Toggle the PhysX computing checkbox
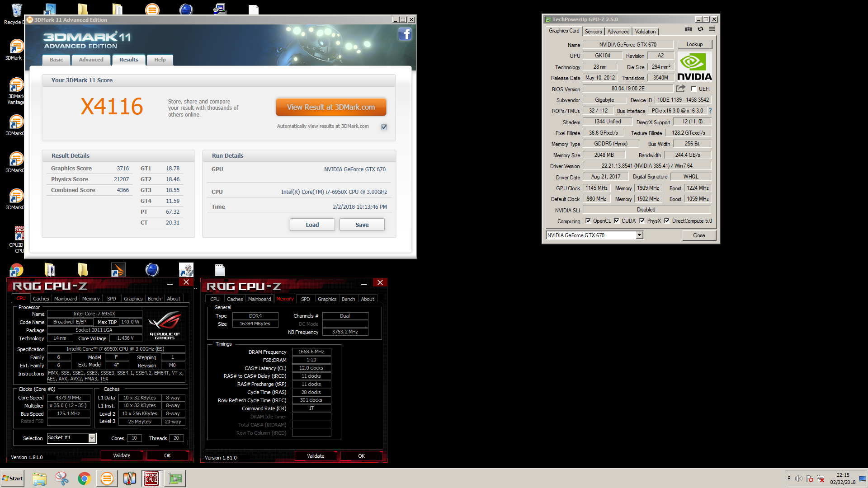868x488 pixels. (642, 221)
